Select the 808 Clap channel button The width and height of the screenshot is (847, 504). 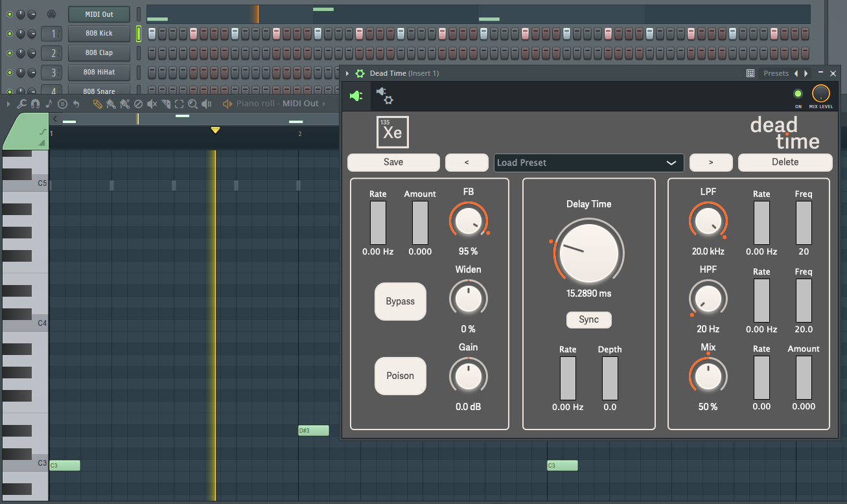click(x=99, y=53)
